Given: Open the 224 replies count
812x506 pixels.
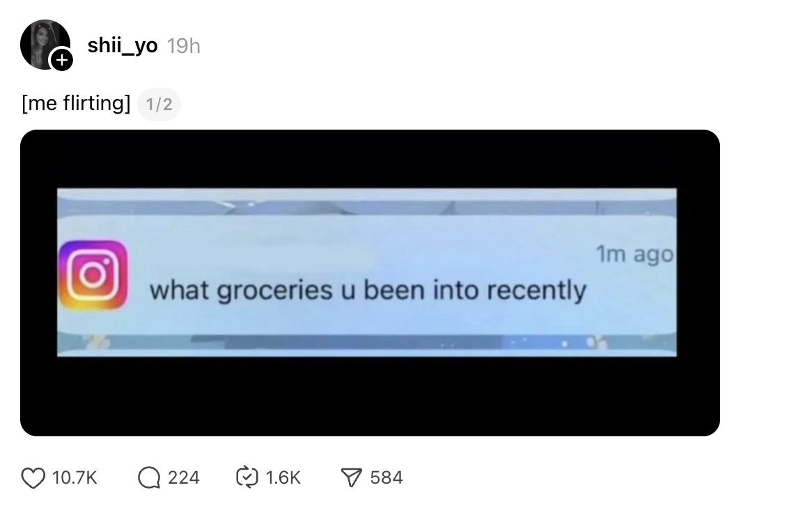Looking at the screenshot, I should coord(183,477).
